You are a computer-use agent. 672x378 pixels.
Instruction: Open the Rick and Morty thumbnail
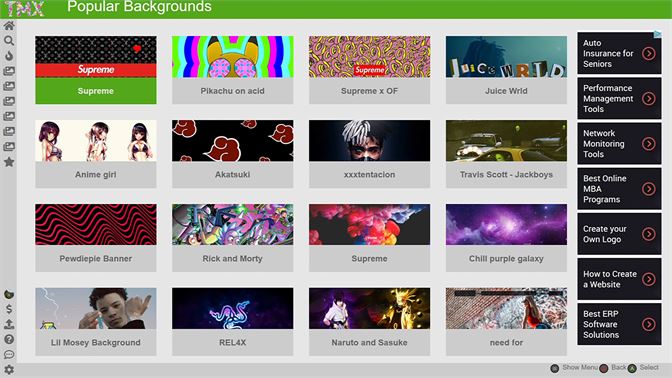coord(232,225)
